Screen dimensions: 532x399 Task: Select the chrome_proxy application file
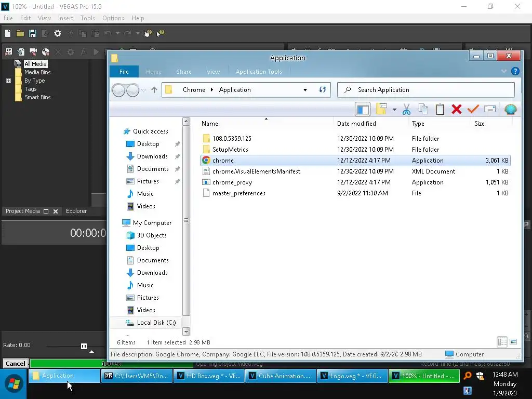(x=355, y=182)
